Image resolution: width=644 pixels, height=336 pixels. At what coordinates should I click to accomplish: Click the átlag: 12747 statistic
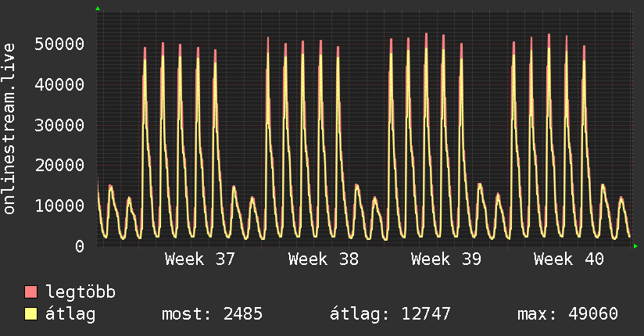tap(390, 314)
